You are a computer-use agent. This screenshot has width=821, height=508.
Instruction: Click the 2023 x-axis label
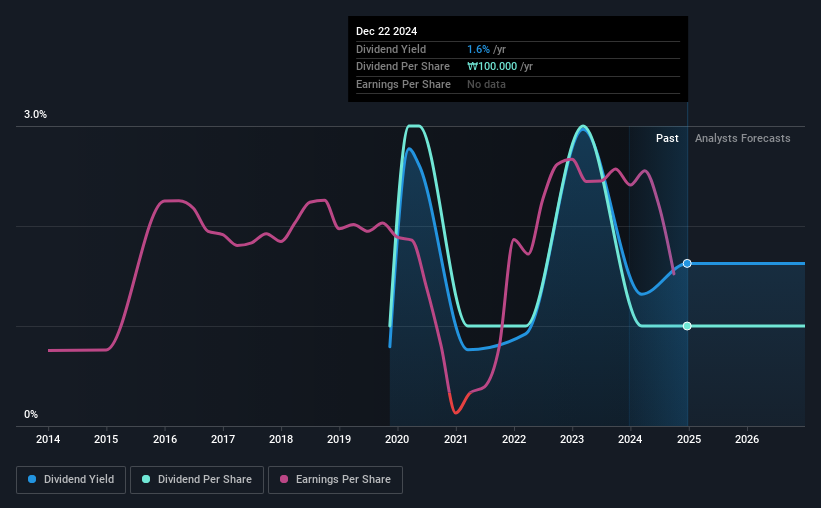pyautogui.click(x=572, y=439)
